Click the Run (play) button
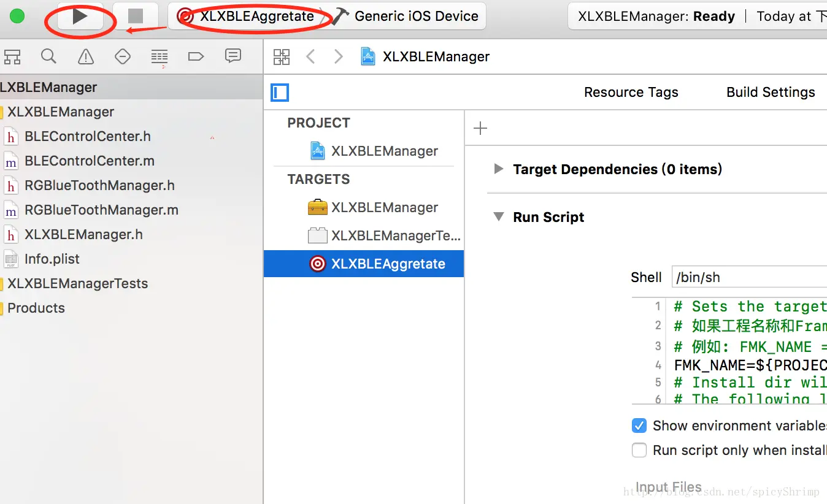Viewport: 827px width, 504px height. coord(80,17)
